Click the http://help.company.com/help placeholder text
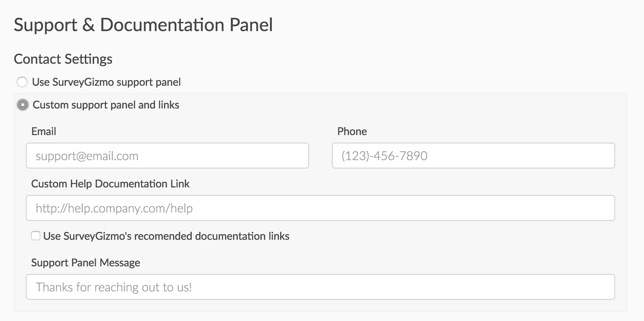 pos(114,208)
